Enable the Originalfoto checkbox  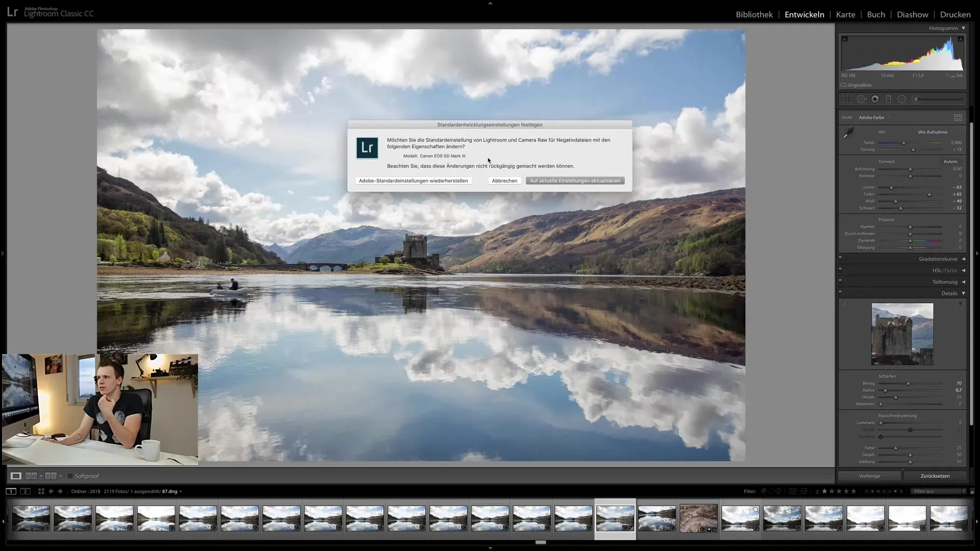[844, 85]
